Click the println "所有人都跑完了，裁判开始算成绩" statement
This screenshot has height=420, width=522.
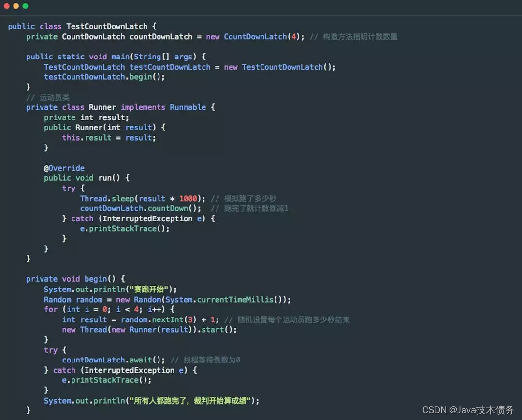coord(151,401)
